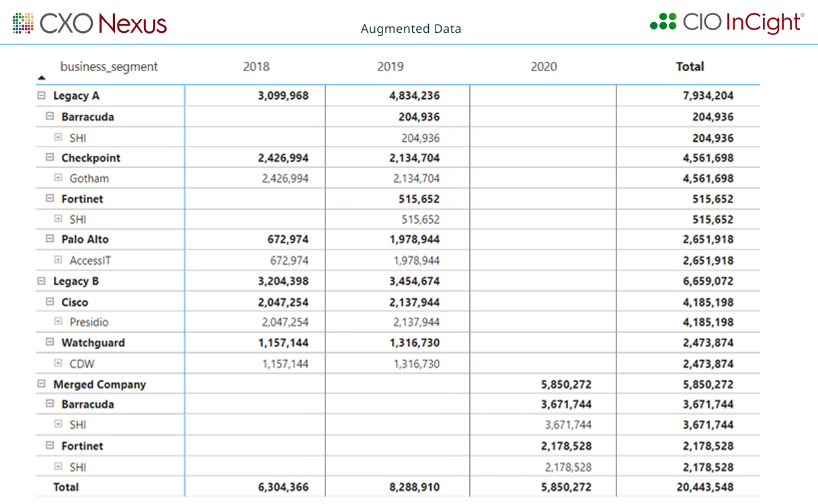Expand the Presidio reseller row
Image resolution: width=818 pixels, height=504 pixels.
point(58,323)
